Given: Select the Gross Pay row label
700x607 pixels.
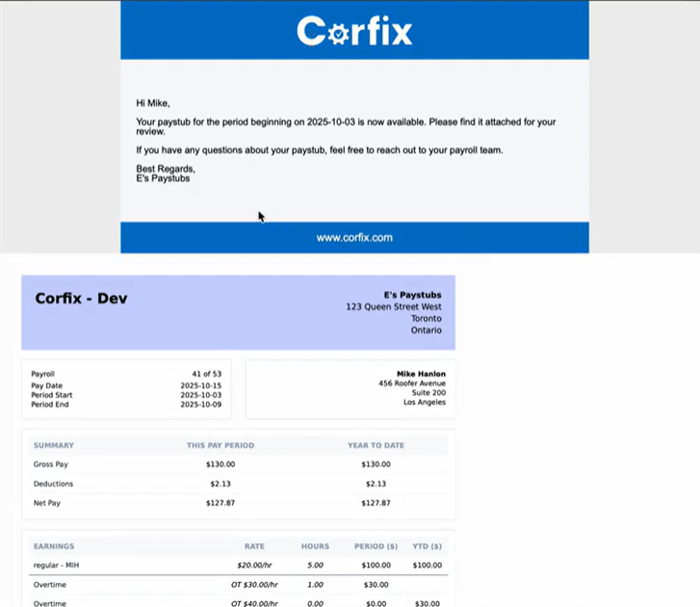Looking at the screenshot, I should tap(53, 464).
